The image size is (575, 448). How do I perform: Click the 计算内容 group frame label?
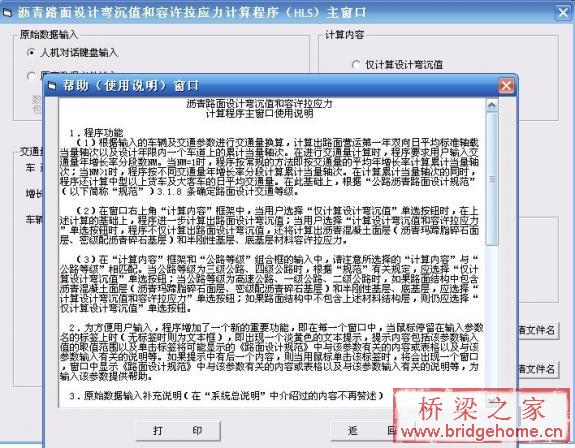[344, 35]
